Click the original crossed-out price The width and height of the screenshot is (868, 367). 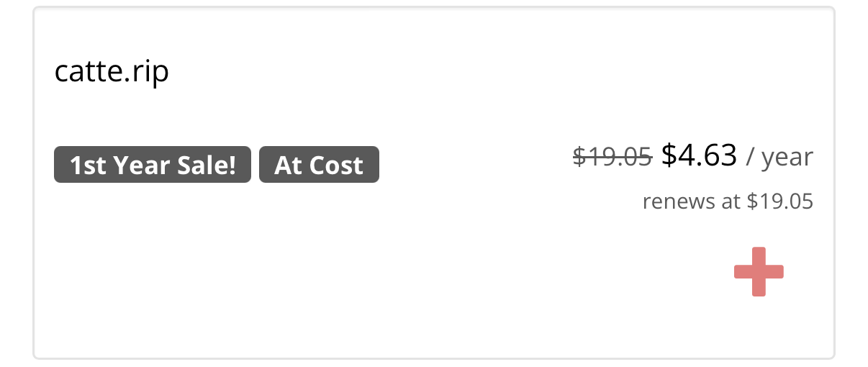[x=612, y=156]
